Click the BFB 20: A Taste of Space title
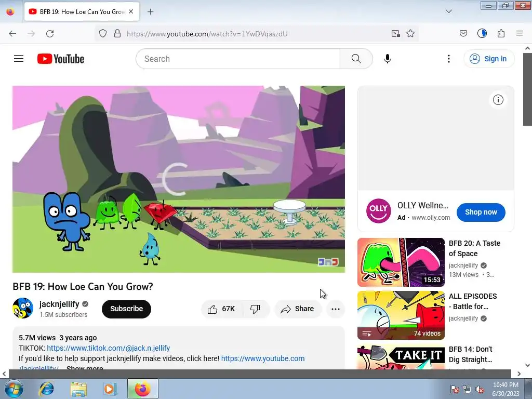Viewport: 532px width, 399px height. [474, 248]
